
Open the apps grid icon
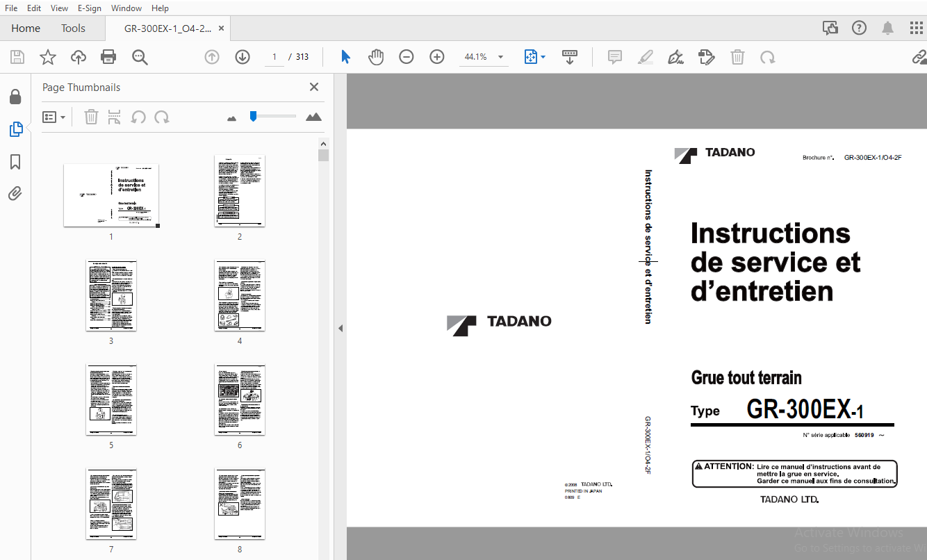pyautogui.click(x=917, y=28)
